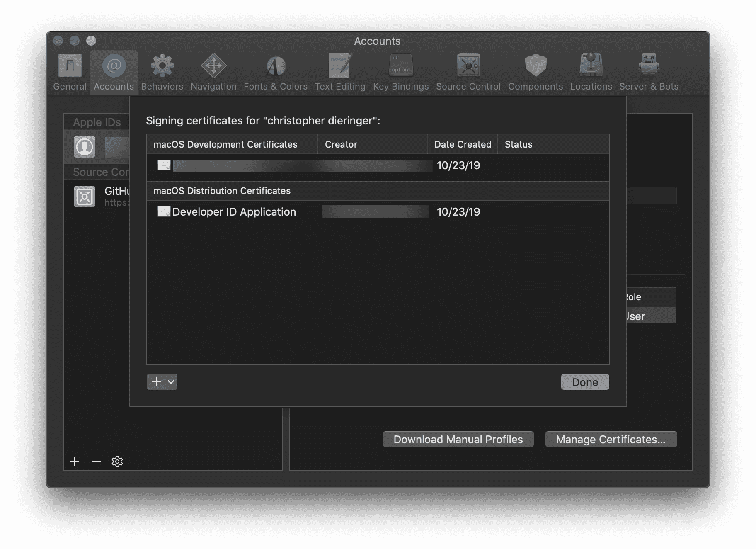Screen dimensions: 756x549
Task: Open the Locations preferences pane
Action: [591, 72]
